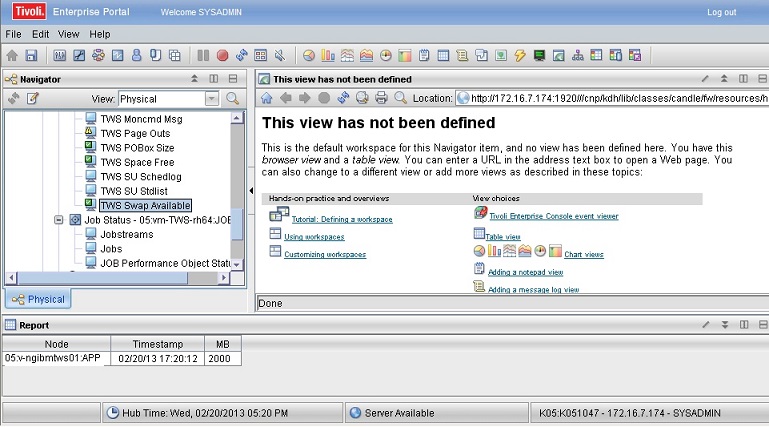Viewport: 769px width, 427px height.
Task: Collapse the Job Status tree node
Action: (x=59, y=220)
